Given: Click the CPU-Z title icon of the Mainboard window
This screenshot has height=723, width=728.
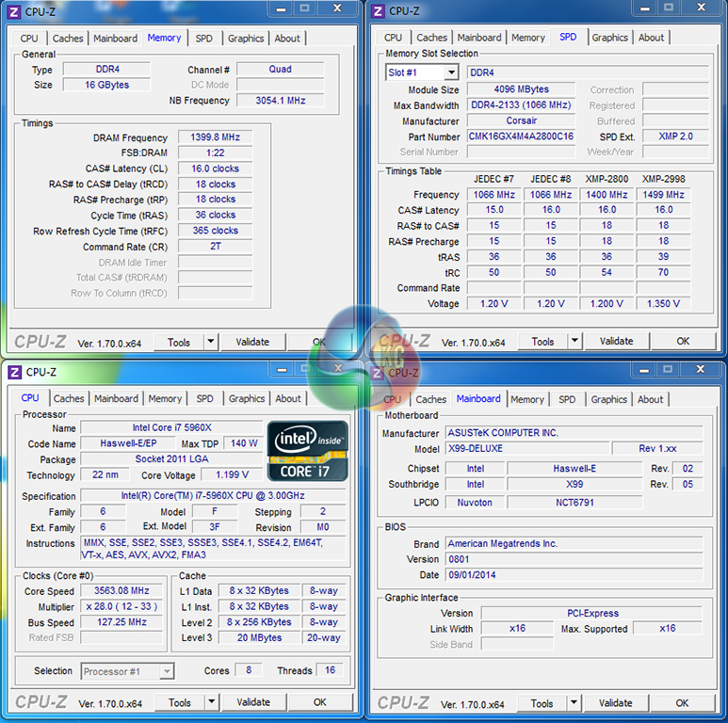Looking at the screenshot, I should point(378,372).
